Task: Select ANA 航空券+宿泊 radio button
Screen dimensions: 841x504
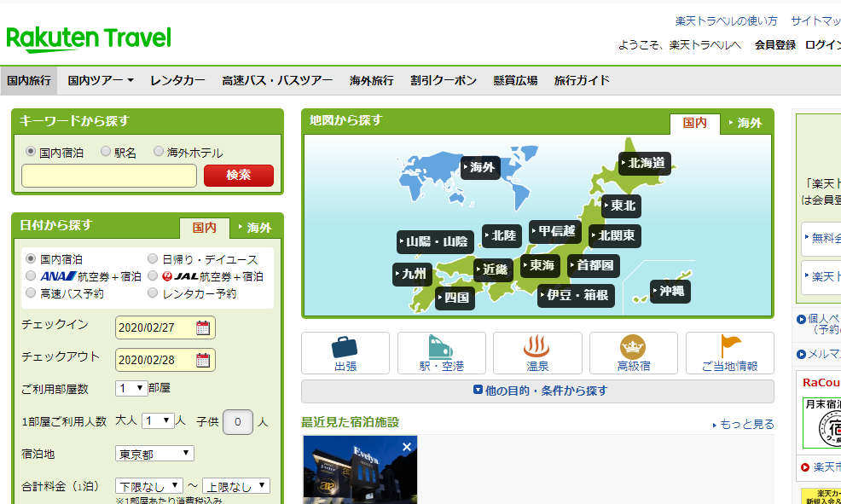Action: pos(31,275)
